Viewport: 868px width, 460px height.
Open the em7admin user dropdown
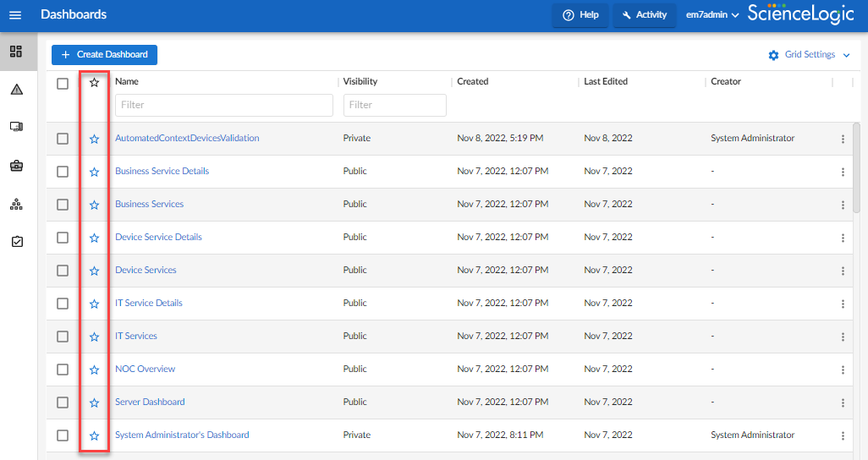coord(712,14)
